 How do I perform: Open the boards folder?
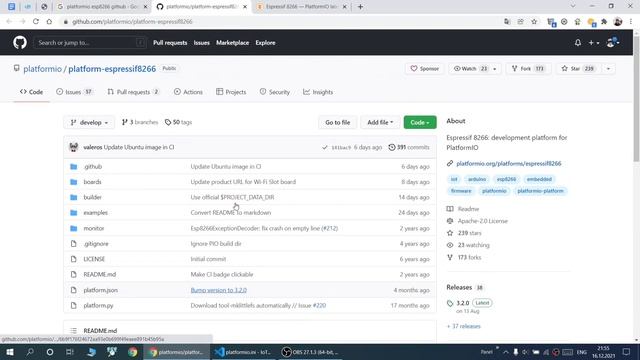tap(92, 182)
